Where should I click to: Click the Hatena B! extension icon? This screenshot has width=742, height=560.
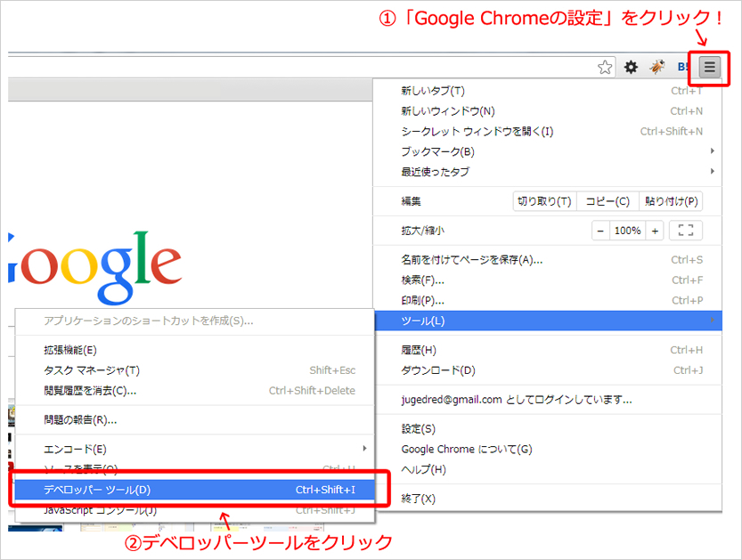click(x=684, y=67)
